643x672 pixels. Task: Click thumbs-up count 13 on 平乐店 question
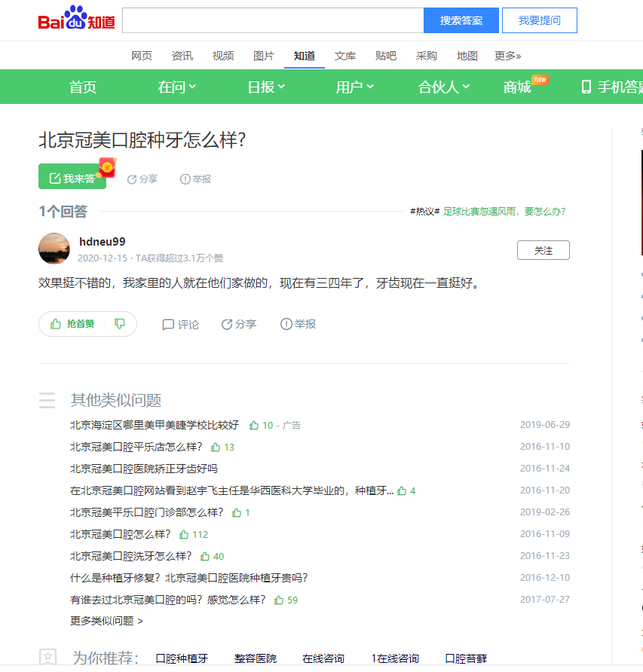[222, 447]
